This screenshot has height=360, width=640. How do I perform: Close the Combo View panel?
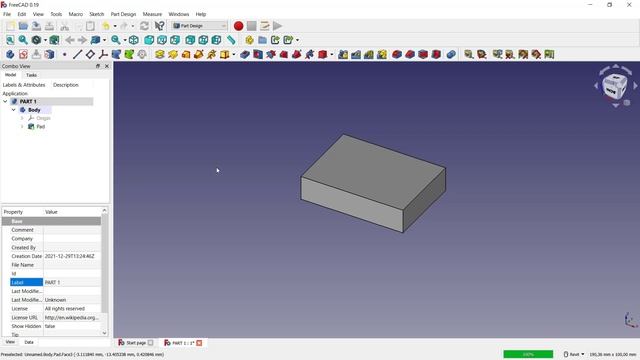107,66
